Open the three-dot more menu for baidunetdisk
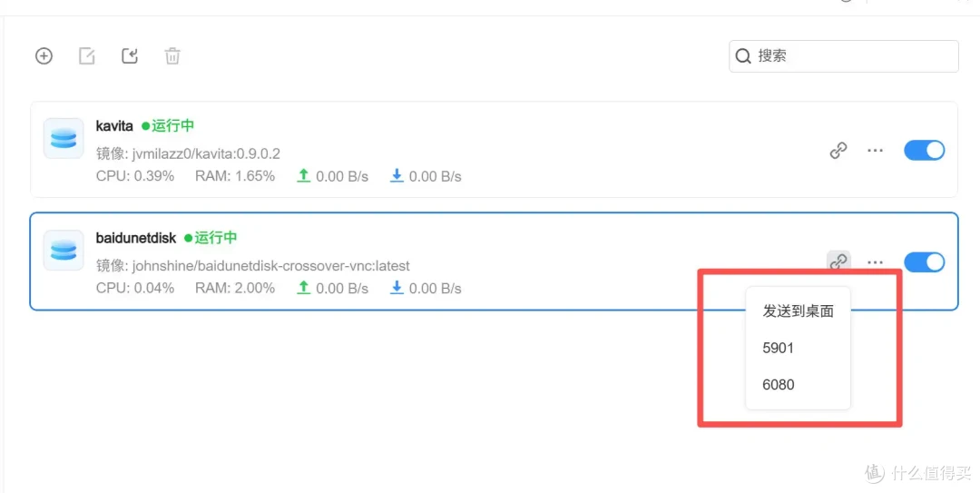 (x=875, y=262)
